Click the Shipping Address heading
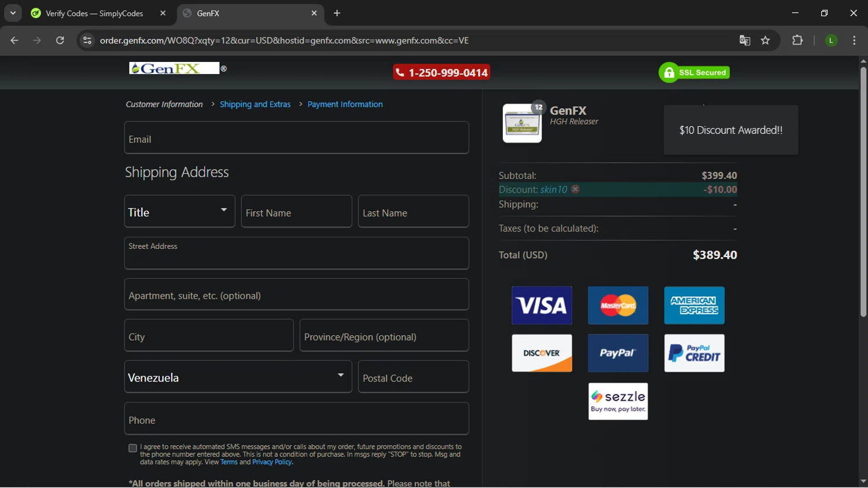Viewport: 868px width, 488px height. coord(176,172)
